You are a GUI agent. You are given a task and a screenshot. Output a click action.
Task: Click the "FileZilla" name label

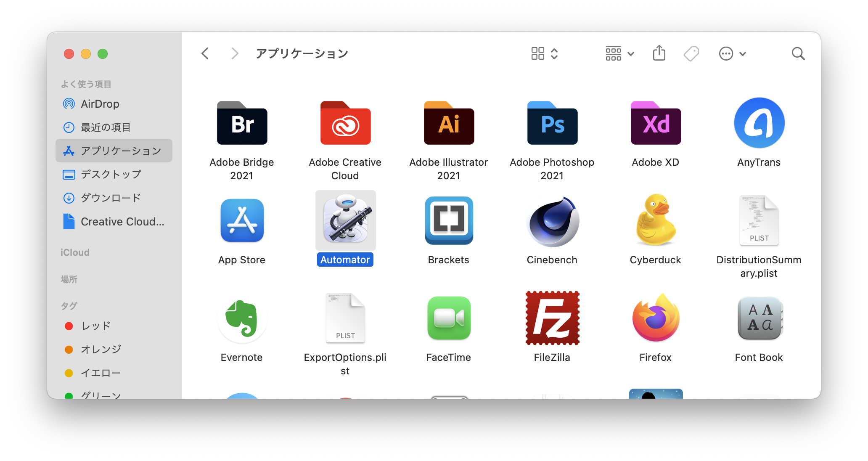[x=552, y=358]
